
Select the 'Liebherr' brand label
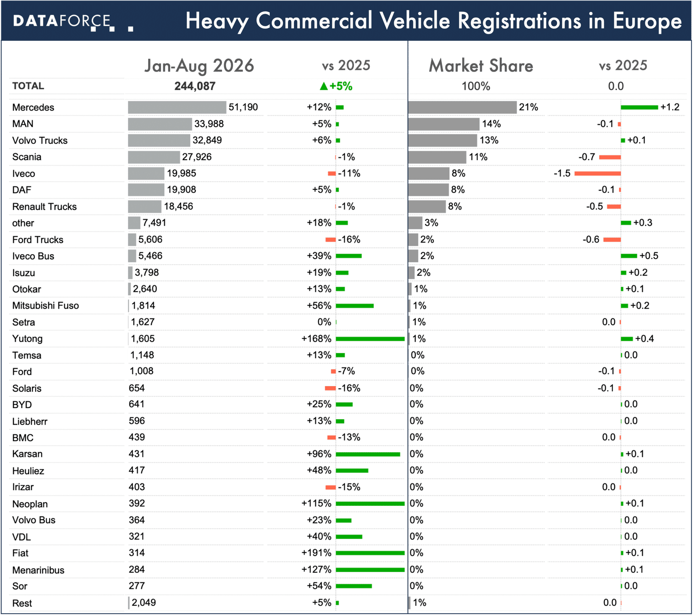point(30,422)
